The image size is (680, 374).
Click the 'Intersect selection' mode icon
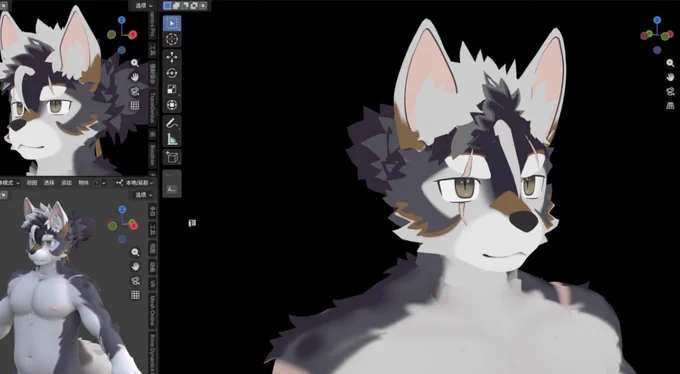pyautogui.click(x=203, y=6)
